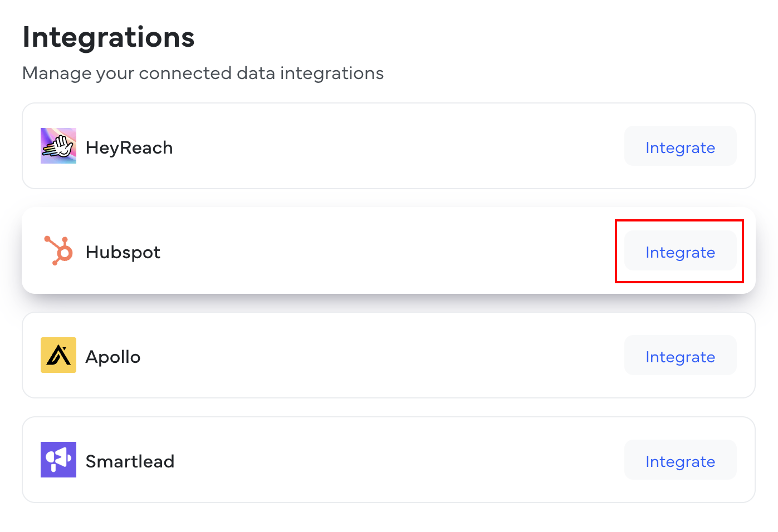Viewport: 778px width, 532px height.
Task: Click empty middle area of Apollo card
Action: coord(390,356)
